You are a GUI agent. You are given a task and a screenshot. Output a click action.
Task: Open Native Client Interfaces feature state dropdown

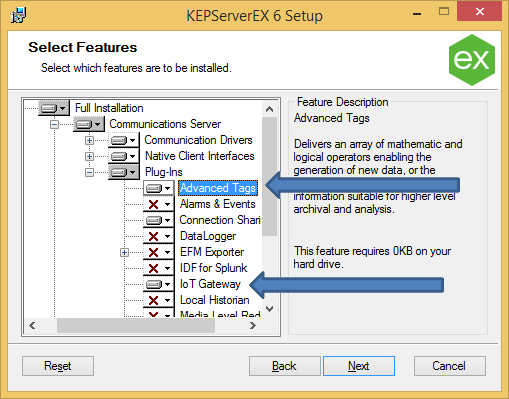(x=124, y=156)
